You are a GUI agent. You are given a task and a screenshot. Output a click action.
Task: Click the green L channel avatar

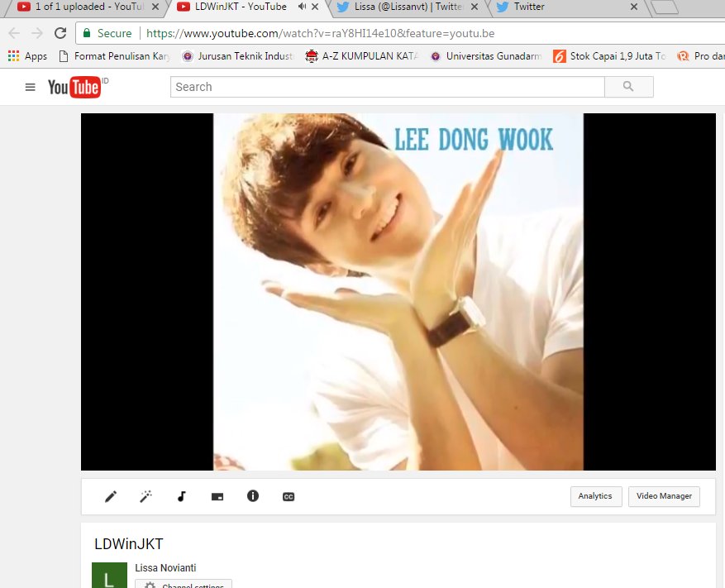coord(110,575)
